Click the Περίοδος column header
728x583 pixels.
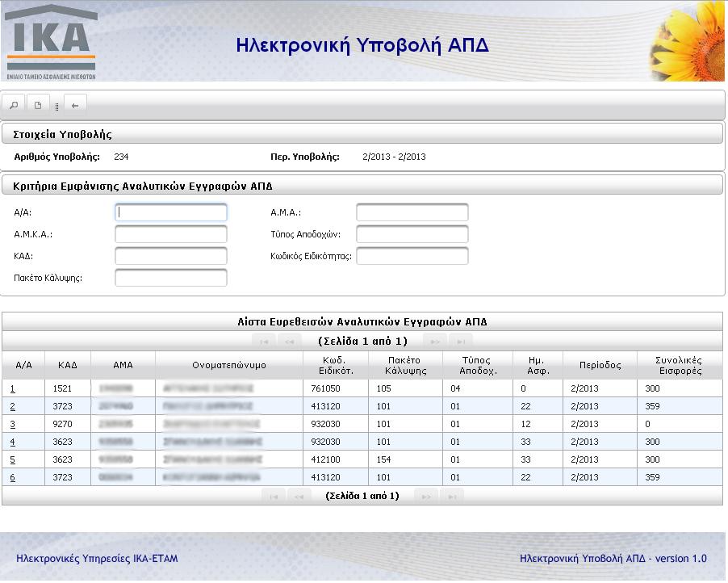click(x=600, y=365)
